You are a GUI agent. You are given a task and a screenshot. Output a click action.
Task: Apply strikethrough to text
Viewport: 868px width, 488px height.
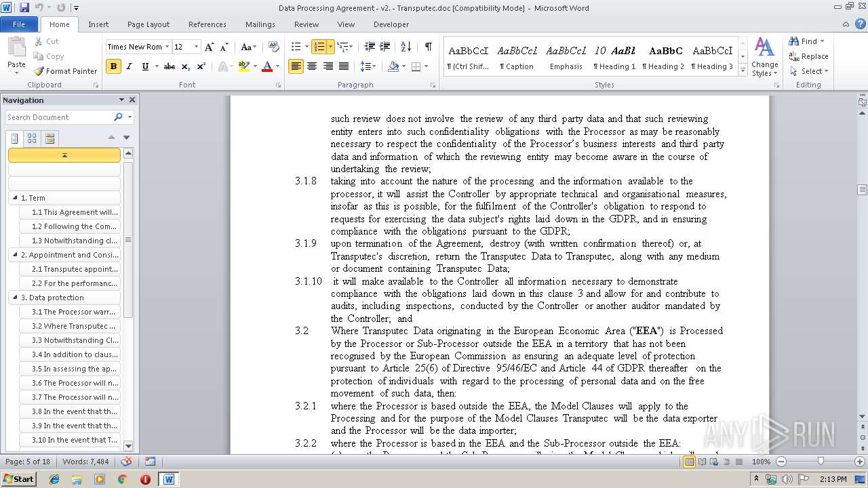click(x=170, y=66)
